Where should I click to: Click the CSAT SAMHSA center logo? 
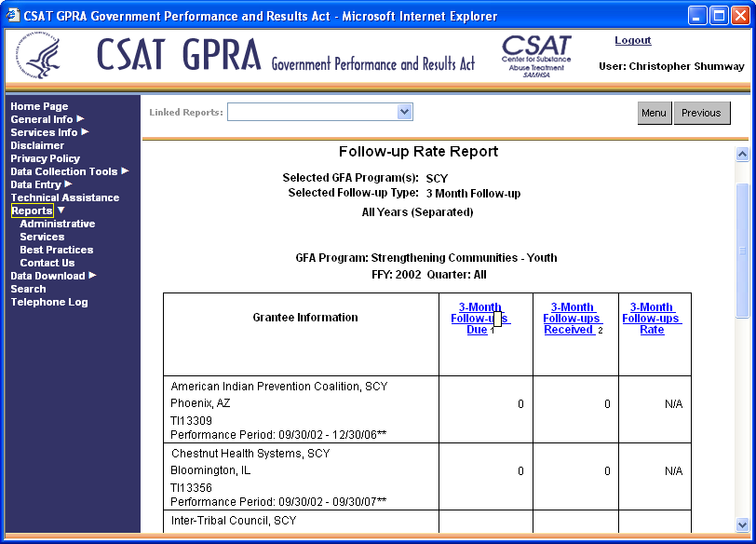(535, 56)
